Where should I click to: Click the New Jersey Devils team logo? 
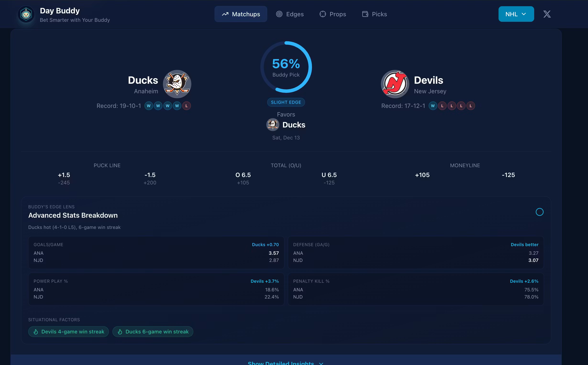[395, 84]
